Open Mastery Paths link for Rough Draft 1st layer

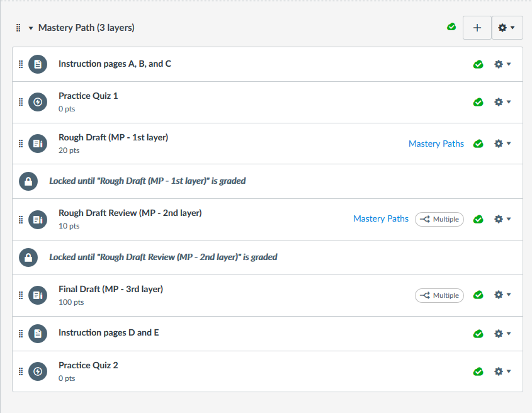(436, 144)
